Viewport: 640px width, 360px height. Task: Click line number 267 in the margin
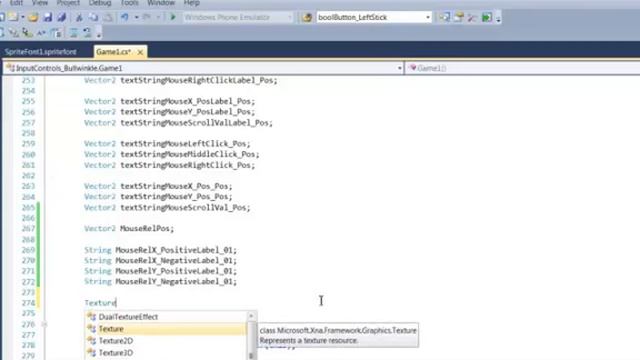click(28, 229)
